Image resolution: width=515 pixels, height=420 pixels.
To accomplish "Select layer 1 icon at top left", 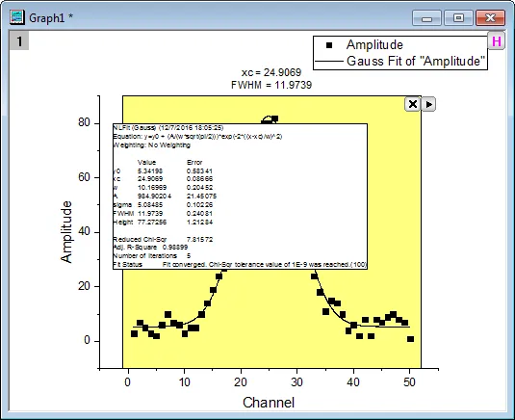I will click(19, 41).
